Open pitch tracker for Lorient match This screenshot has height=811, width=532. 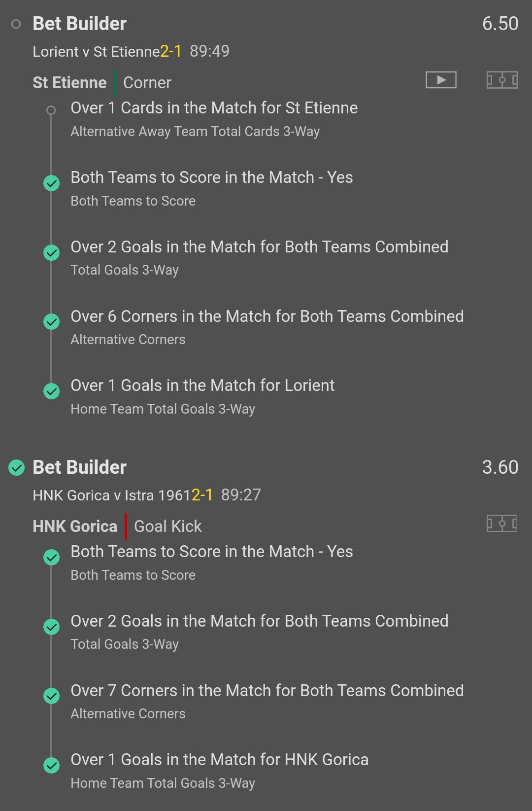[x=501, y=80]
